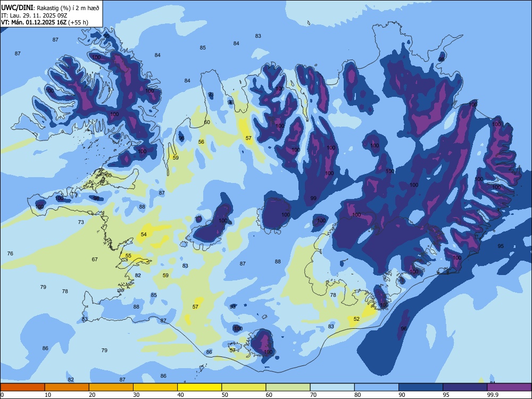This screenshot has width=532, height=399.
Task: Select the 80–90 medium blue legend swatch
Action: pyautogui.click(x=377, y=387)
